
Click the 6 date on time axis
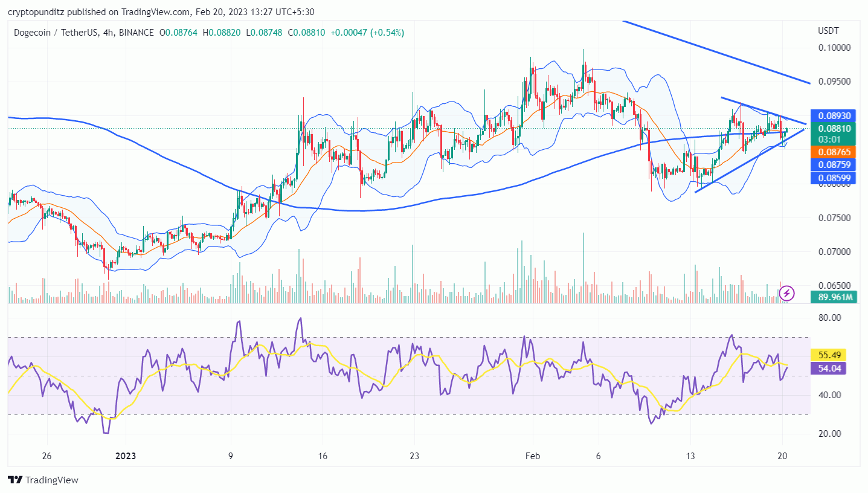coord(598,456)
